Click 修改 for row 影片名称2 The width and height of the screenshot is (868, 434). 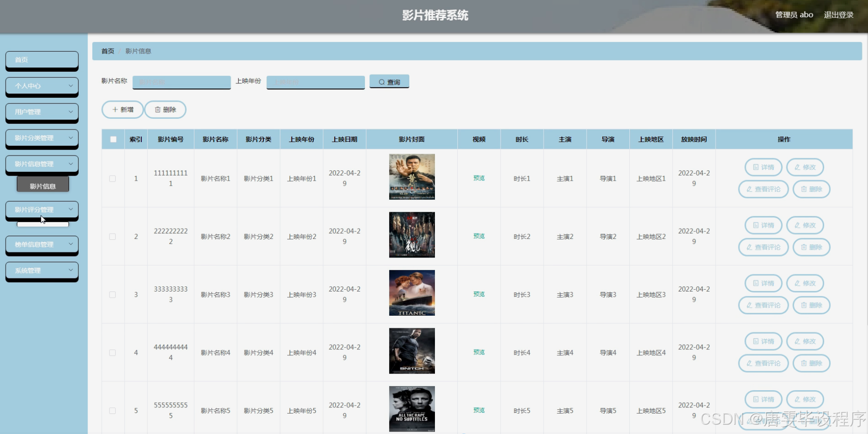point(805,225)
